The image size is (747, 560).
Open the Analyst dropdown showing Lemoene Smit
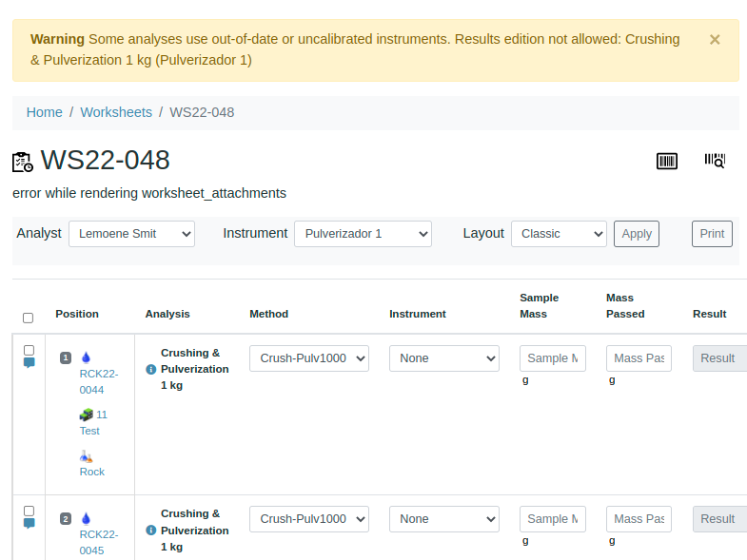click(131, 234)
